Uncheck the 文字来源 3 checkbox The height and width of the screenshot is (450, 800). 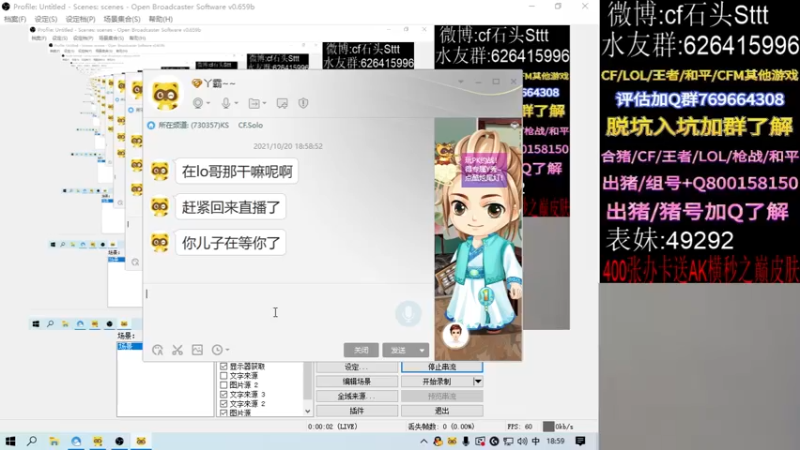(x=223, y=394)
